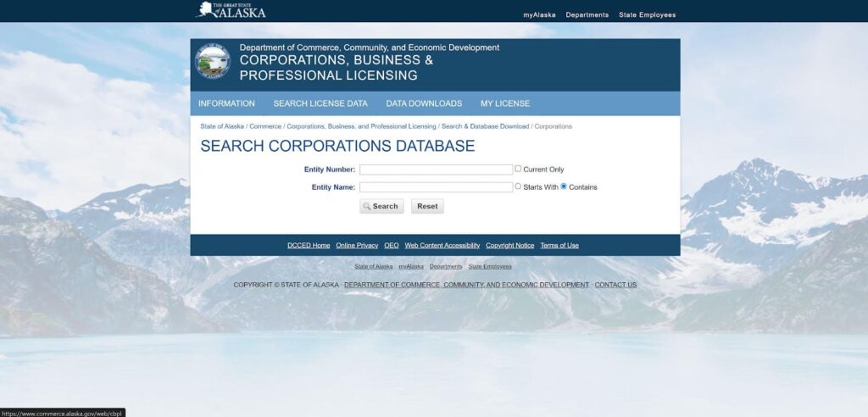The width and height of the screenshot is (868, 417).
Task: Click the Entity Number input field
Action: click(x=436, y=170)
